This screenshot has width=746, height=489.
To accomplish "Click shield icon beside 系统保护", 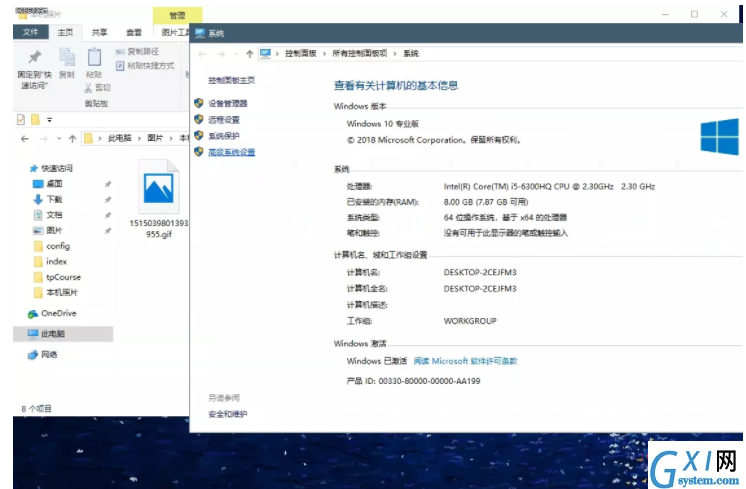I will 199,136.
